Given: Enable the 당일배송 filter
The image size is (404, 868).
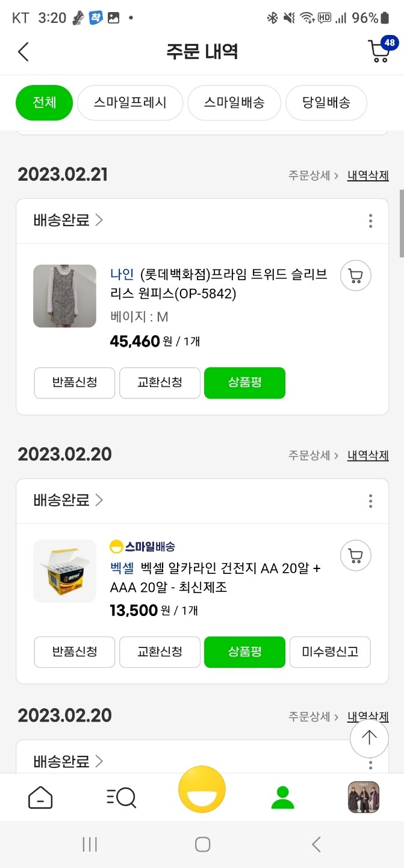Looking at the screenshot, I should [326, 102].
